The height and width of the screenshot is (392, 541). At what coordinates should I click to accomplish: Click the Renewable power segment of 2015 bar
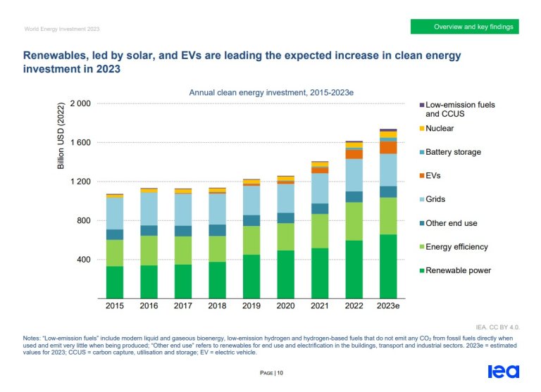click(x=115, y=282)
